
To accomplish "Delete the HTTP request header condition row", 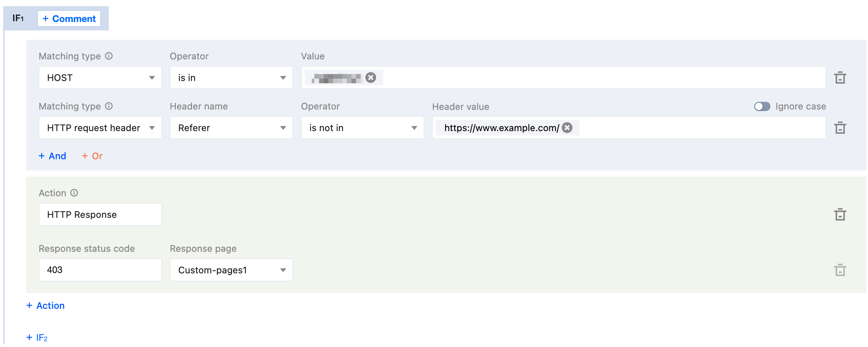I will click(840, 128).
